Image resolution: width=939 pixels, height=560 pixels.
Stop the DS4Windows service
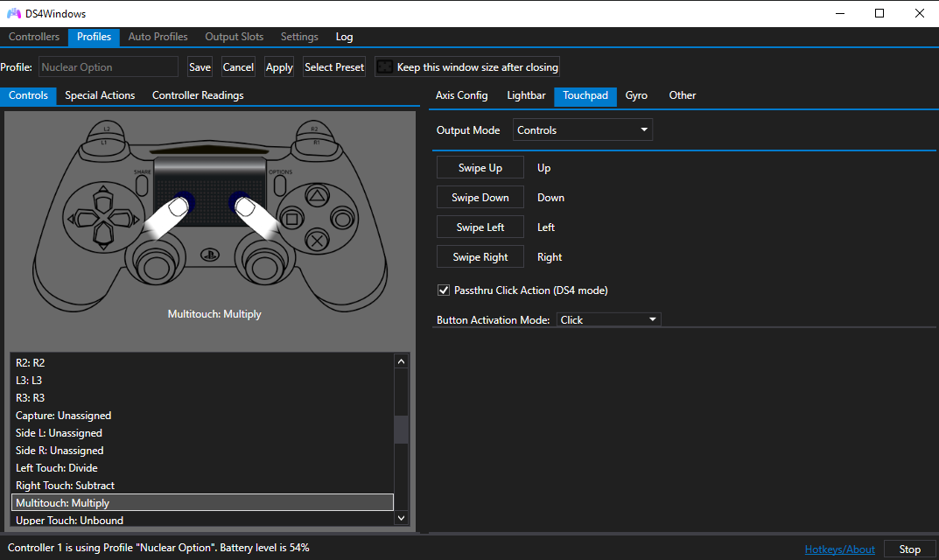coord(909,549)
